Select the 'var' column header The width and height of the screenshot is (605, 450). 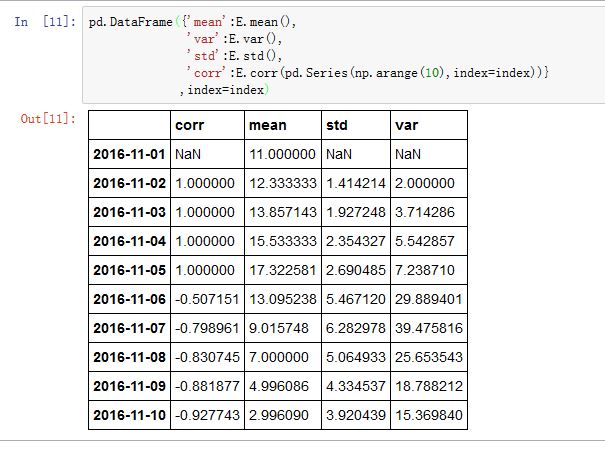coord(407,126)
